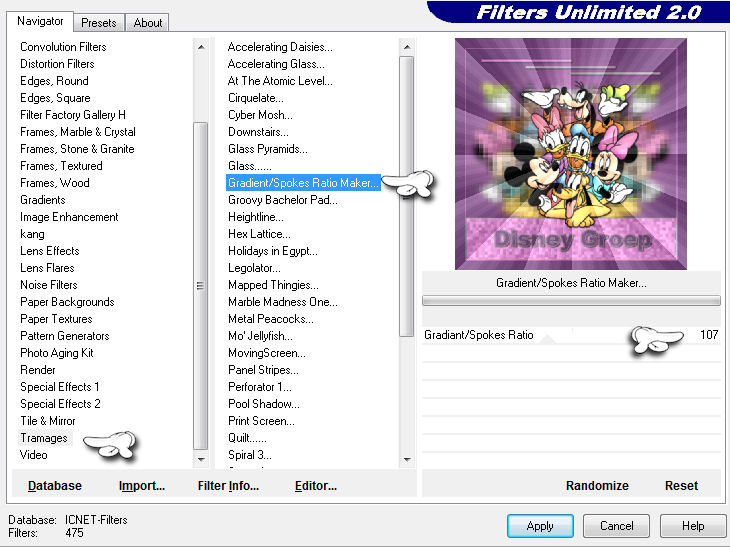
Task: Click Randomize to shuffle settings
Action: tap(597, 486)
